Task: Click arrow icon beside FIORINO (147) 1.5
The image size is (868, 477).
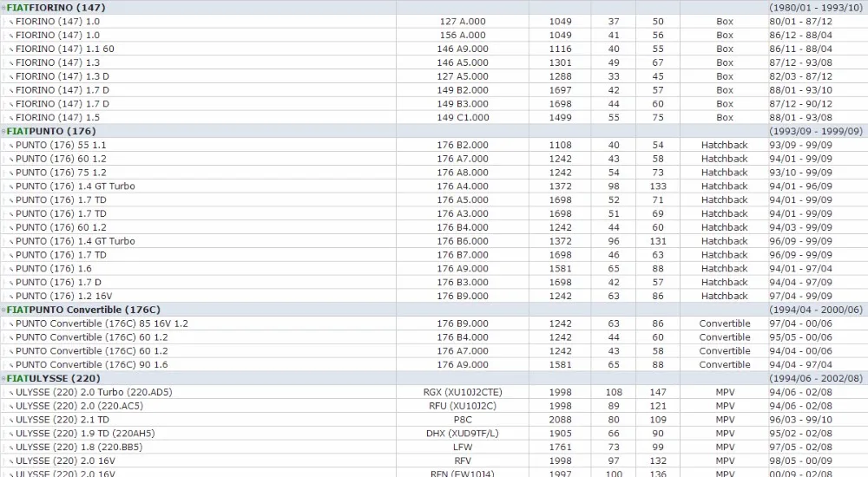Action: point(11,118)
